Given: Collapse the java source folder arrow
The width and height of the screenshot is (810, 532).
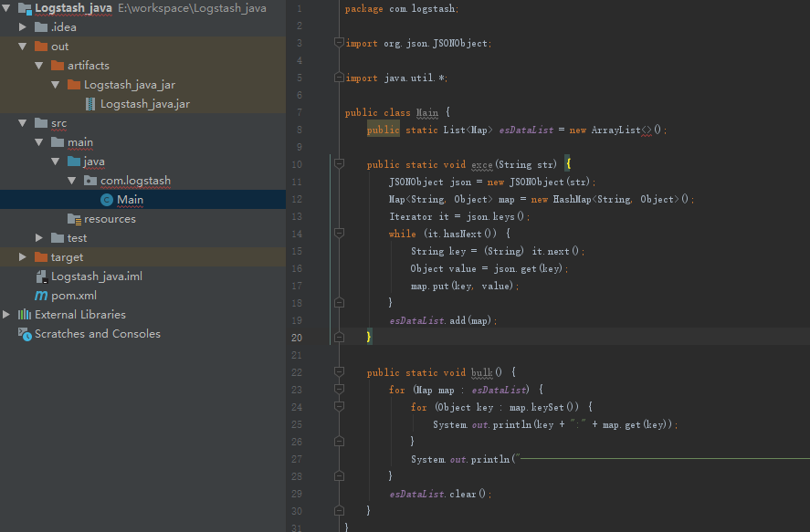Looking at the screenshot, I should pyautogui.click(x=56, y=162).
